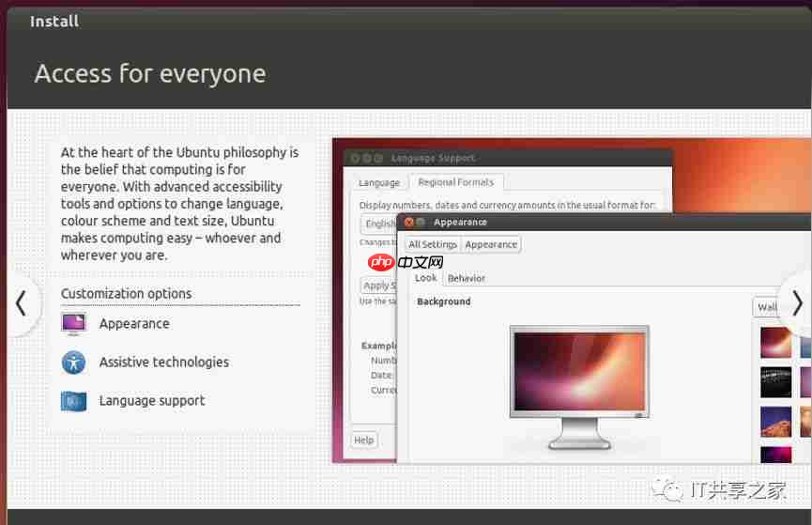Select the purple-magenta wallpaper thumbnail at bottom
Image resolution: width=812 pixels, height=525 pixels.
coord(775,455)
